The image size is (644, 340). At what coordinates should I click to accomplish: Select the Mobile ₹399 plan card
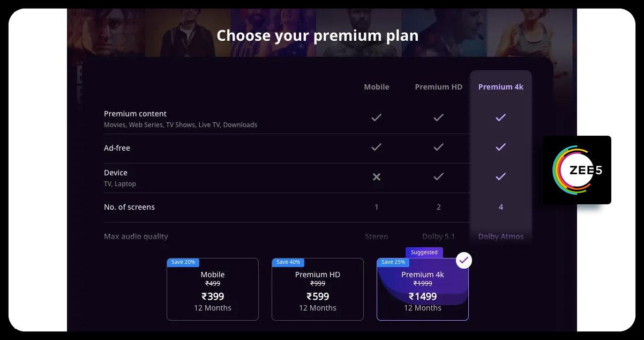tap(213, 291)
